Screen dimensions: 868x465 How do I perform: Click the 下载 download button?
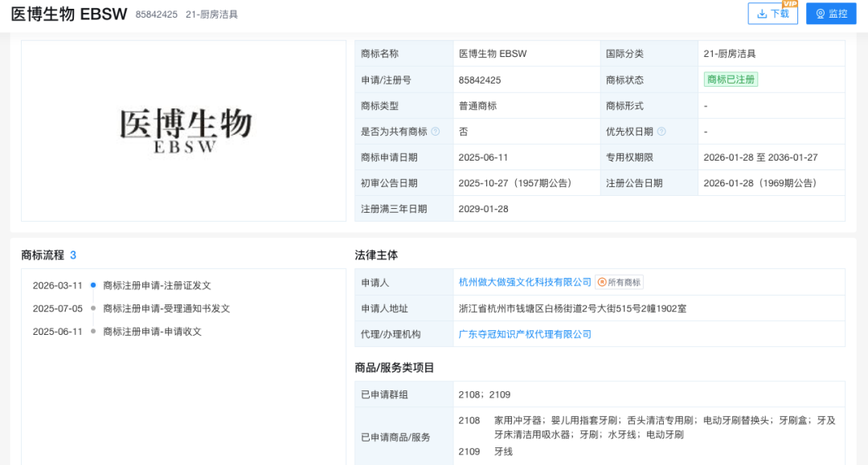[772, 14]
